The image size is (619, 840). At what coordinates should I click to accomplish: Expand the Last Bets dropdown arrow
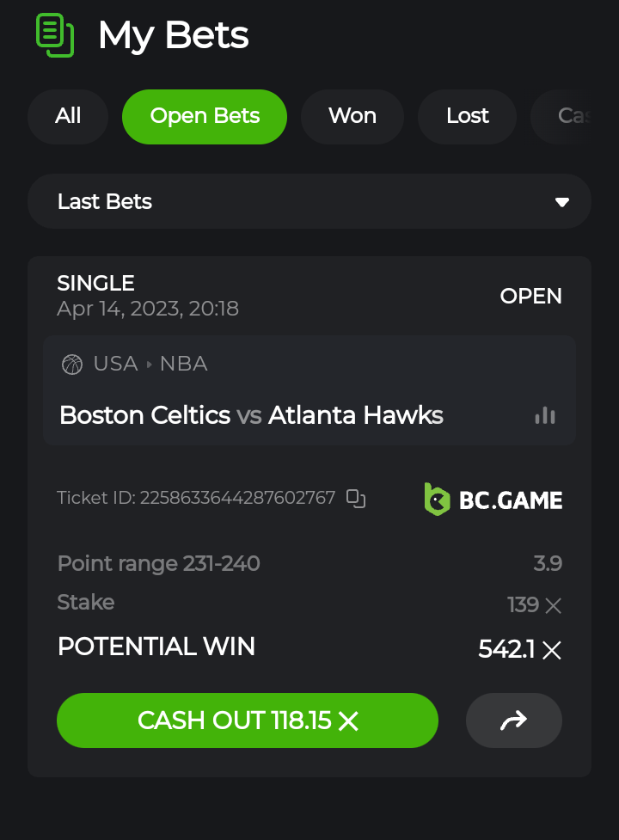pyautogui.click(x=562, y=202)
